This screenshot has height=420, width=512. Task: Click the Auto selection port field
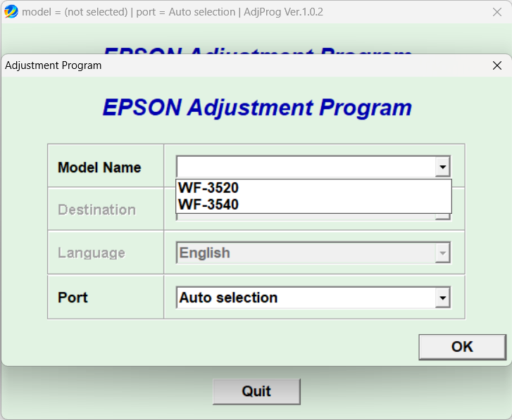coord(305,298)
